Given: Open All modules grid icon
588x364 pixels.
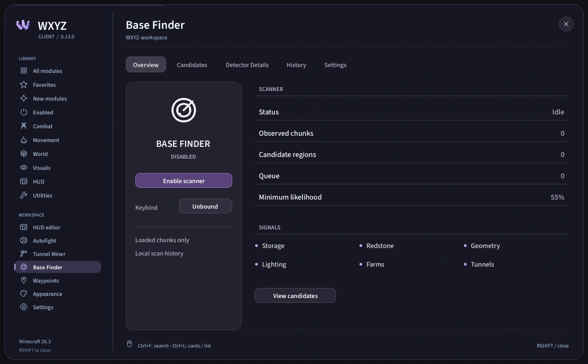Looking at the screenshot, I should coord(23,70).
